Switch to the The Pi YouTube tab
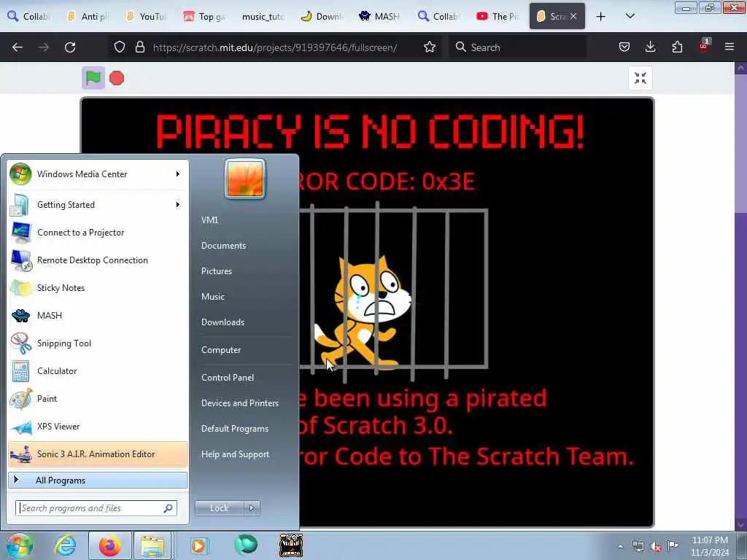 click(498, 17)
